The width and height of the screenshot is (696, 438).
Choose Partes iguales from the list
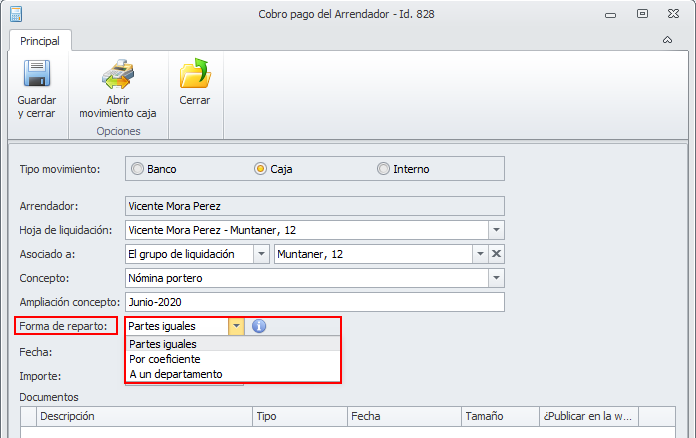pos(233,344)
